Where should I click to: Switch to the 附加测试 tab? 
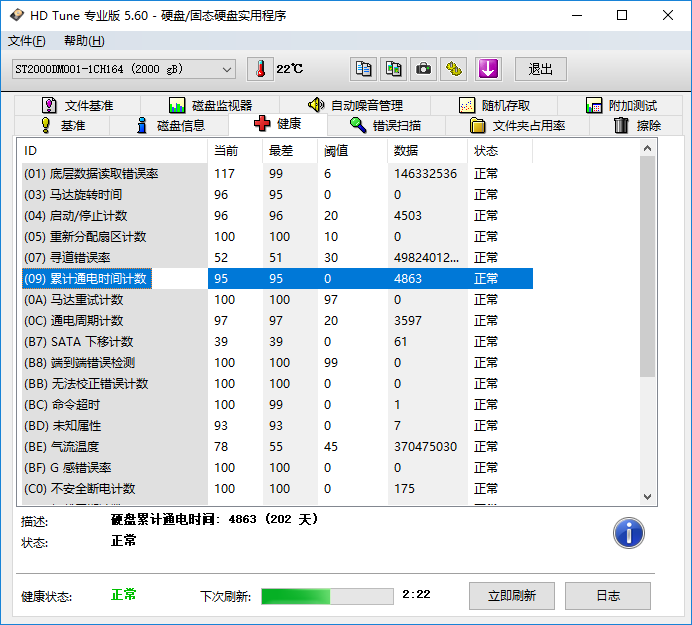pyautogui.click(x=621, y=105)
